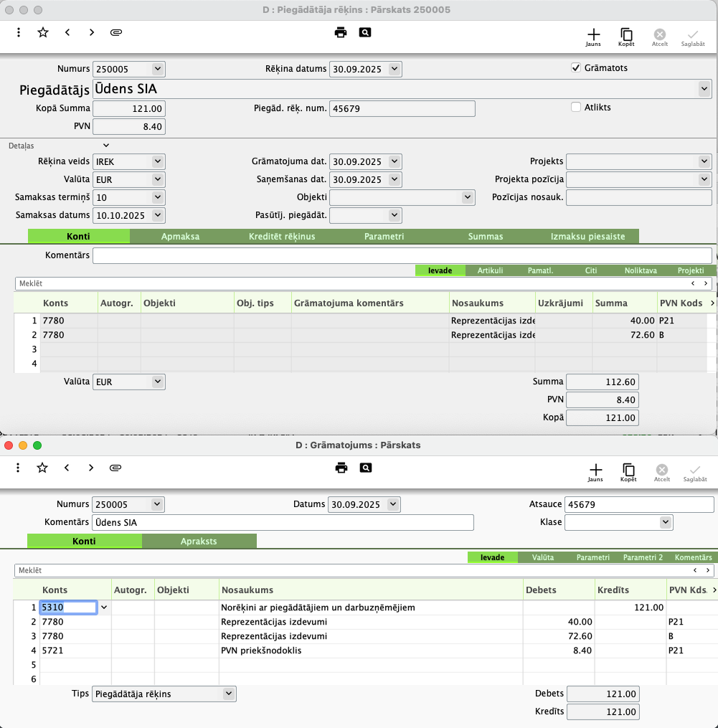Open the Tips Piegādātāja rēķins dropdown
This screenshot has width=718, height=728.
pyautogui.click(x=229, y=694)
